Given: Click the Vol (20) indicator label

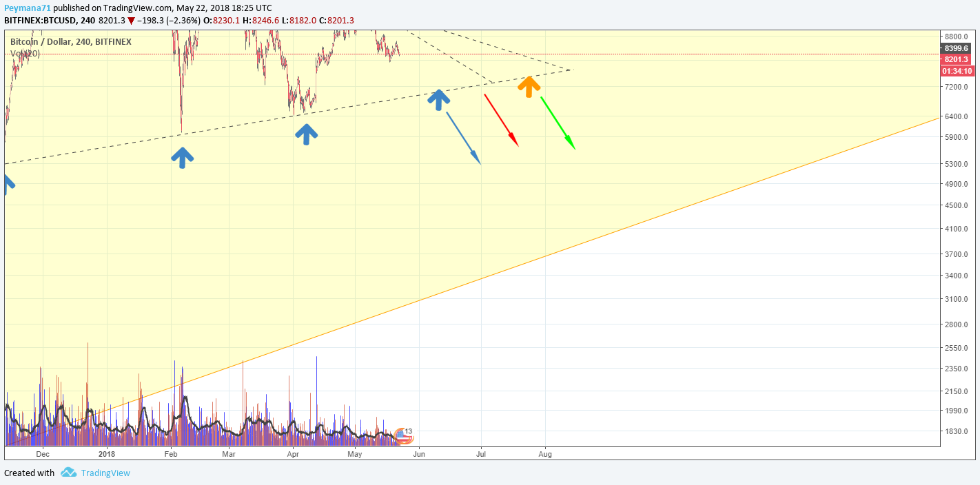Looking at the screenshot, I should tap(25, 53).
